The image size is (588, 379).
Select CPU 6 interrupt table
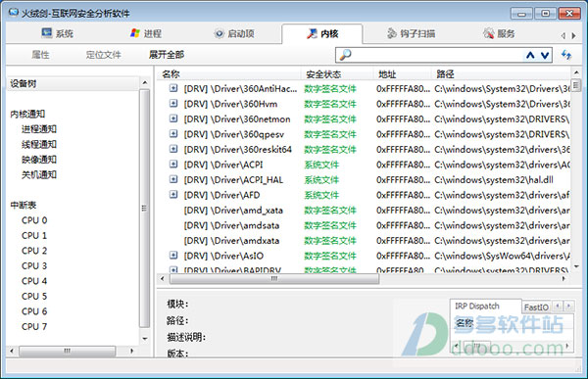(34, 311)
